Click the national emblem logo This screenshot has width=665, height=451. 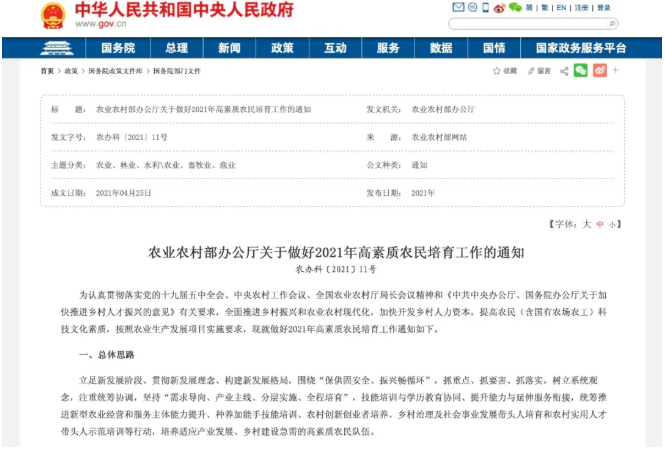coord(53,16)
